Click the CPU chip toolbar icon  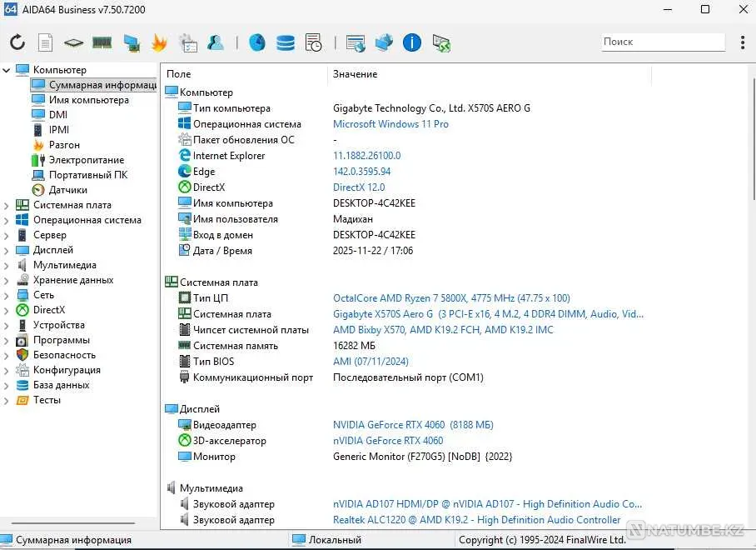(73, 42)
